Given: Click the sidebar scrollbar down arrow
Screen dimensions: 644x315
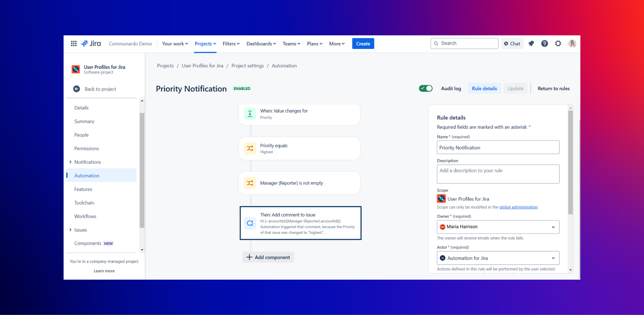Looking at the screenshot, I should click(x=142, y=250).
